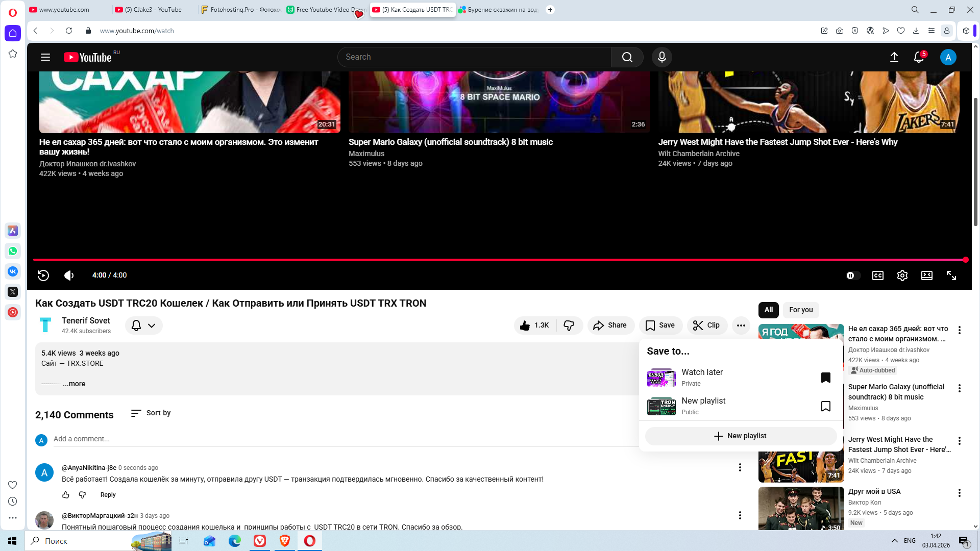Mute the video volume icon
This screenshot has width=980, height=551.
69,275
